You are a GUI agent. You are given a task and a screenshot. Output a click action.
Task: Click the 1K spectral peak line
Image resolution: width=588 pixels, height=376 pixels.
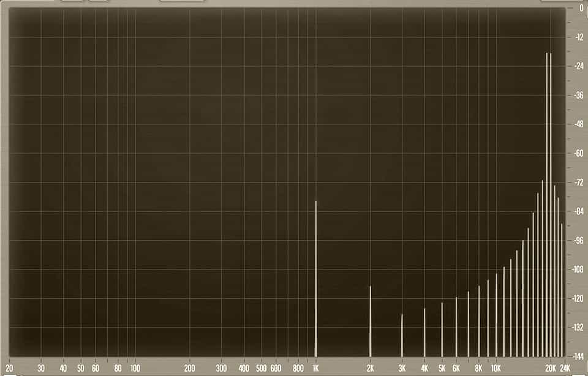coord(316,279)
